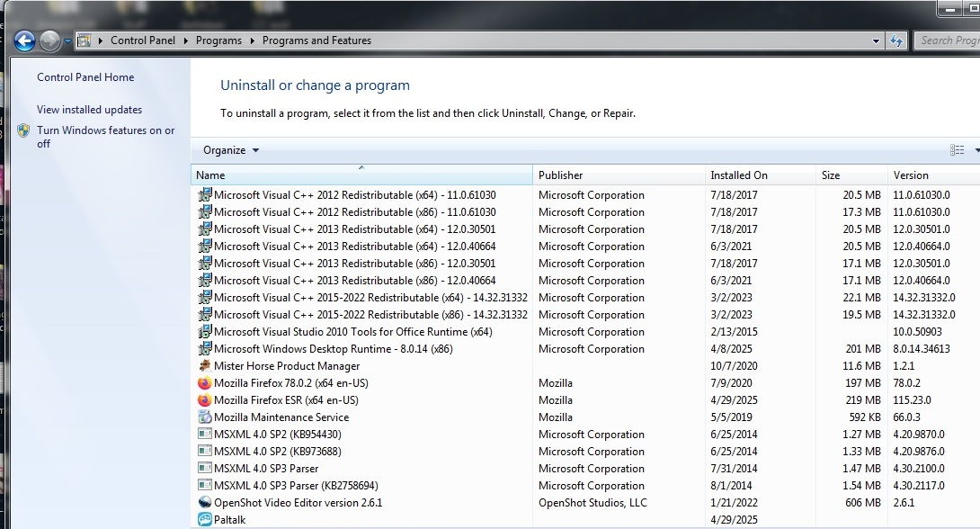The width and height of the screenshot is (980, 529).
Task: Select Programs breadcrumb
Action: 218,40
